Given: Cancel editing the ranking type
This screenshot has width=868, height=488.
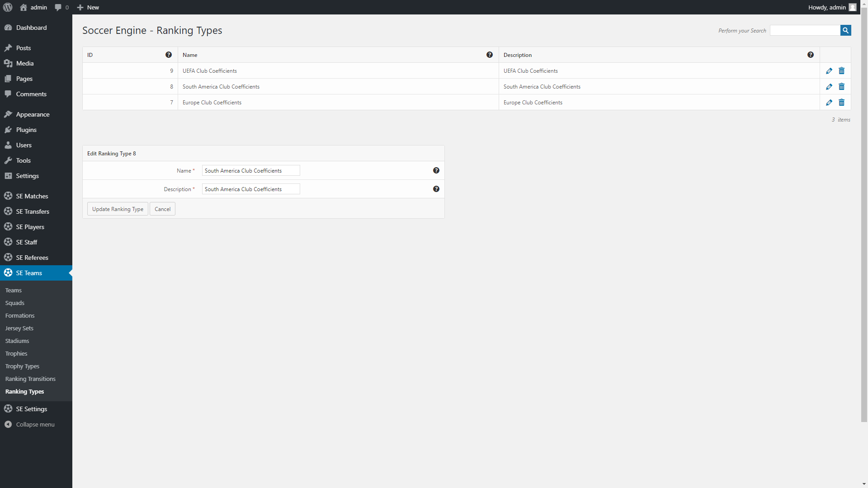Looking at the screenshot, I should (162, 209).
